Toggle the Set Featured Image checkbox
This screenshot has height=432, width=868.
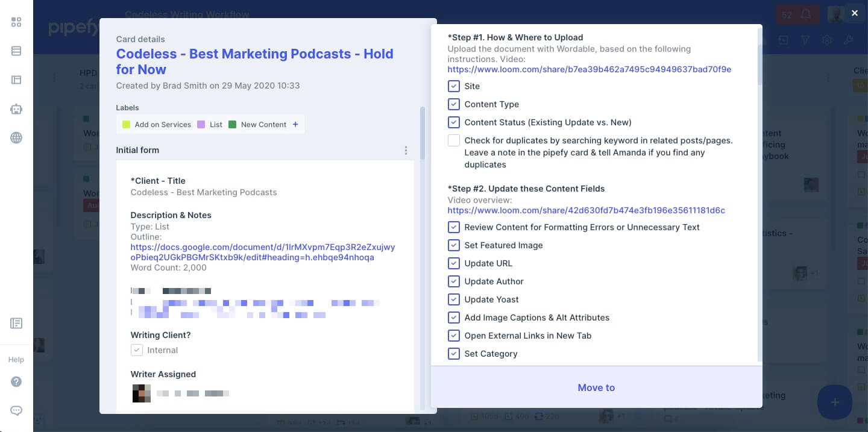point(454,245)
